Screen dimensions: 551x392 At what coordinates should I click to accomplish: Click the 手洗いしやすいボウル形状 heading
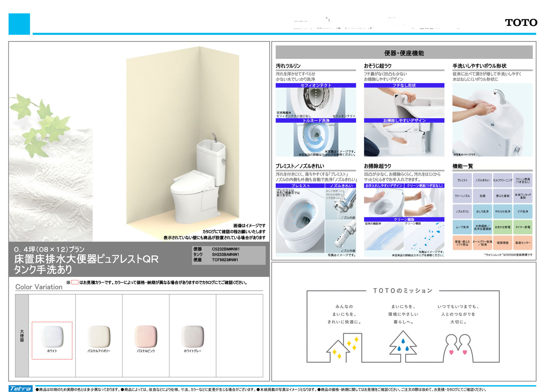pyautogui.click(x=480, y=66)
